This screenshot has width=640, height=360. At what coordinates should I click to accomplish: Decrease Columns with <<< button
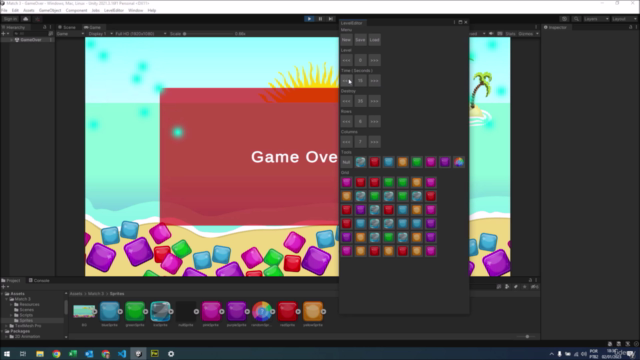click(x=346, y=142)
